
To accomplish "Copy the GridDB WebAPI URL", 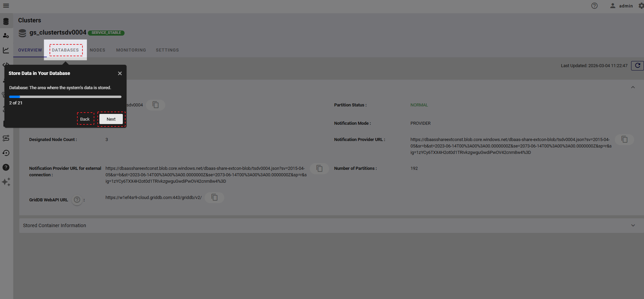I will pos(214,197).
